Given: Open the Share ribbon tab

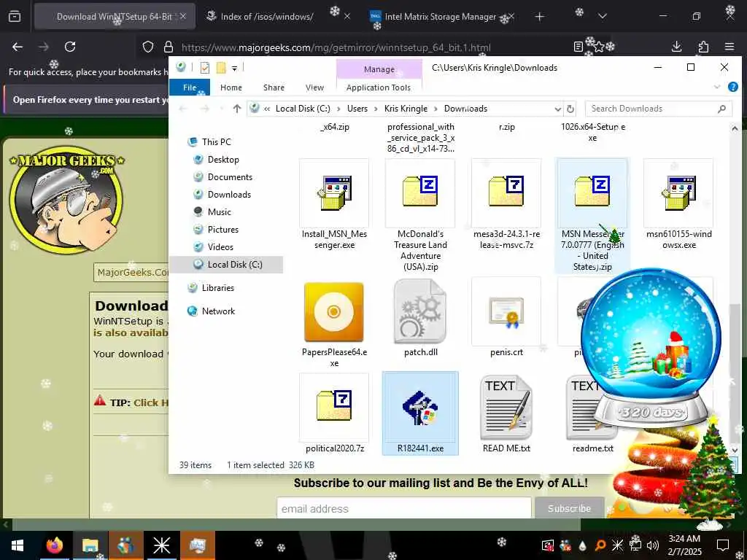Looking at the screenshot, I should [274, 87].
